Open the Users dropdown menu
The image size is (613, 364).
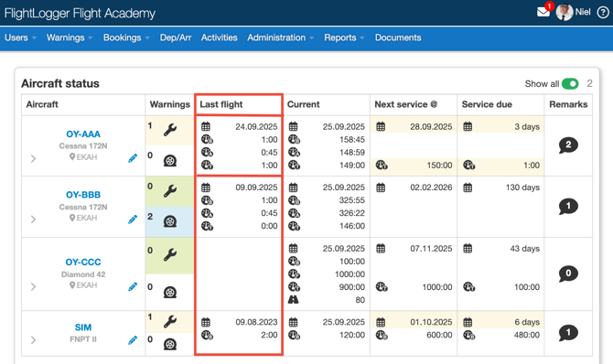20,37
